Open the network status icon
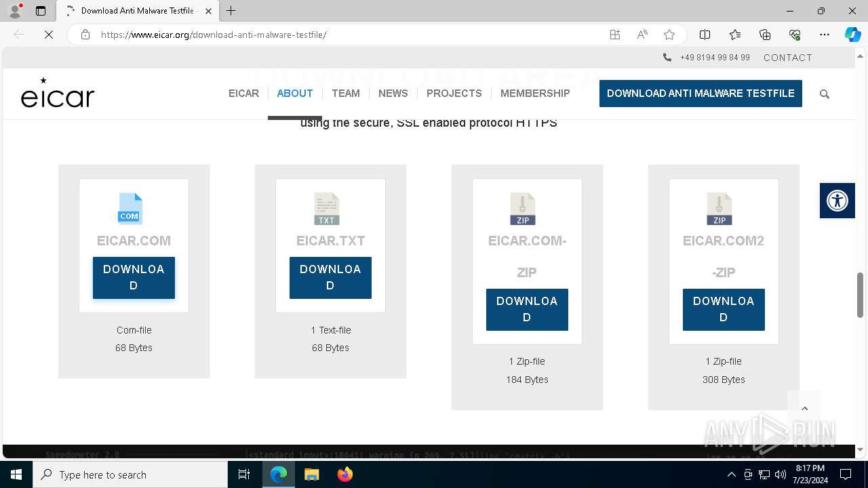The width and height of the screenshot is (868, 488). point(764,474)
